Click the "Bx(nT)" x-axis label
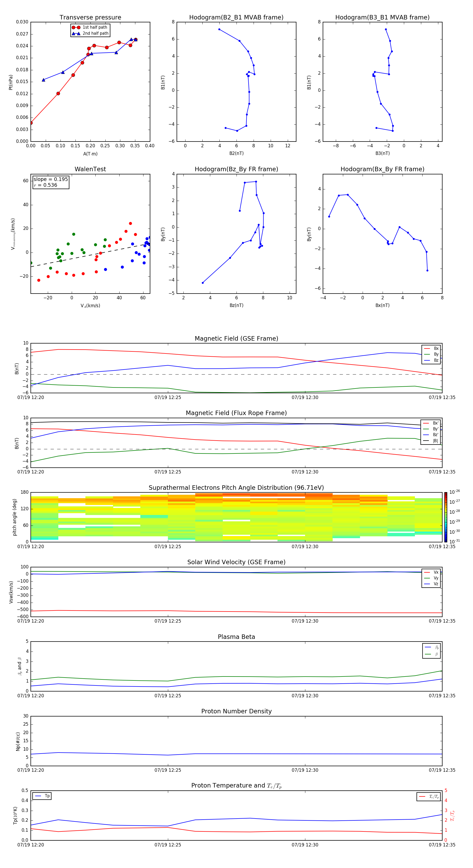Screen dimensions: 473x868 click(382, 305)
